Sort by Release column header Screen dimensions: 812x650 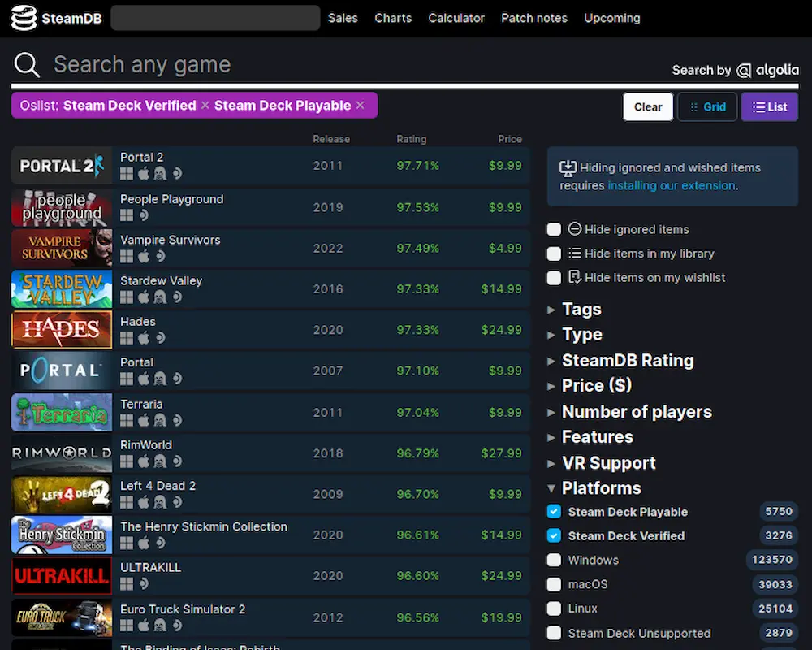[x=331, y=139]
